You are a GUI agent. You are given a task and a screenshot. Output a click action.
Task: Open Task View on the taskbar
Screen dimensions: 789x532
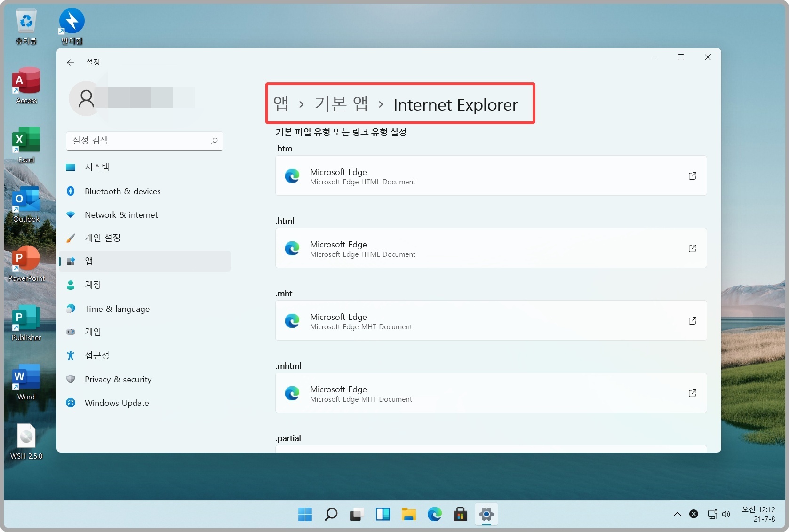[x=357, y=514]
